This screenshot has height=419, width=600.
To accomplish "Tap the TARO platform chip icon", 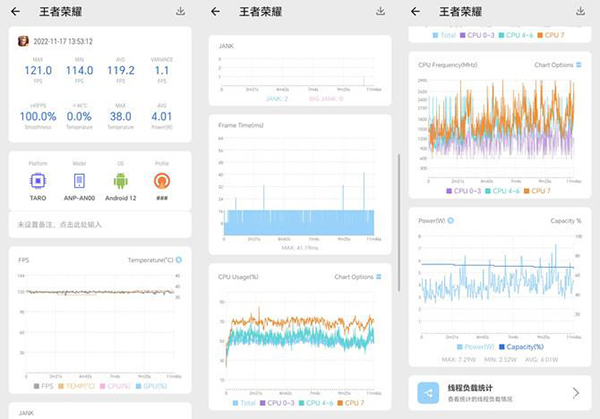I will [x=38, y=181].
